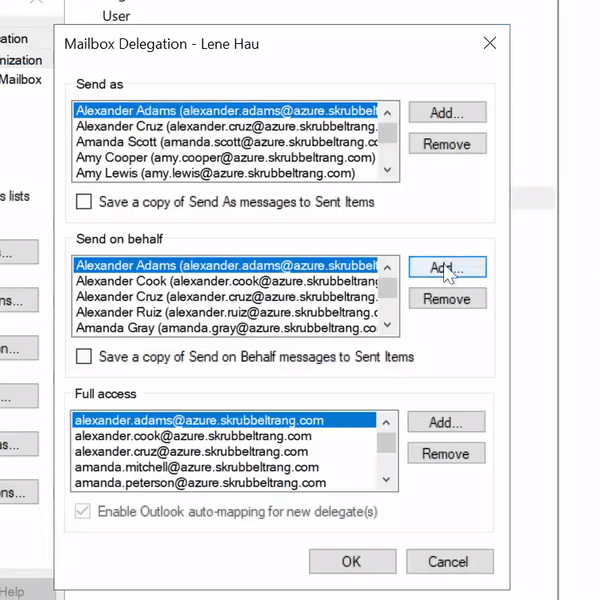Viewport: 600px width, 600px height.
Task: Select Alexander Ruiz in Send on behalf list
Action: (226, 312)
